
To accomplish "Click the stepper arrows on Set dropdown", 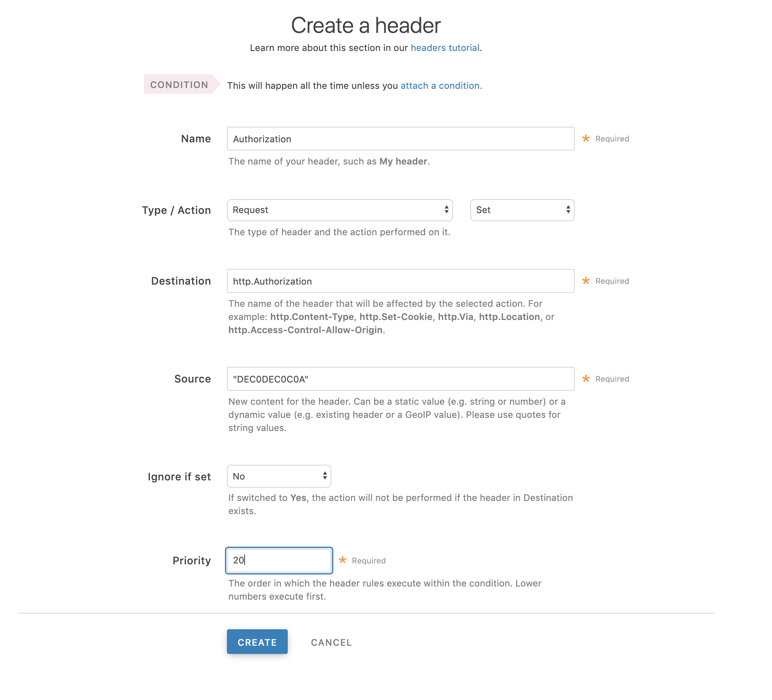I will pyautogui.click(x=569, y=210).
